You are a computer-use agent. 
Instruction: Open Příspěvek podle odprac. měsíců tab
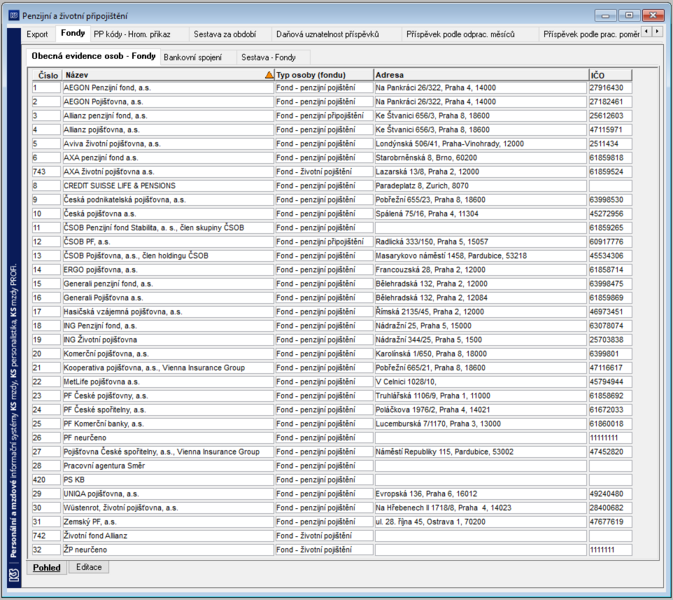pos(461,34)
